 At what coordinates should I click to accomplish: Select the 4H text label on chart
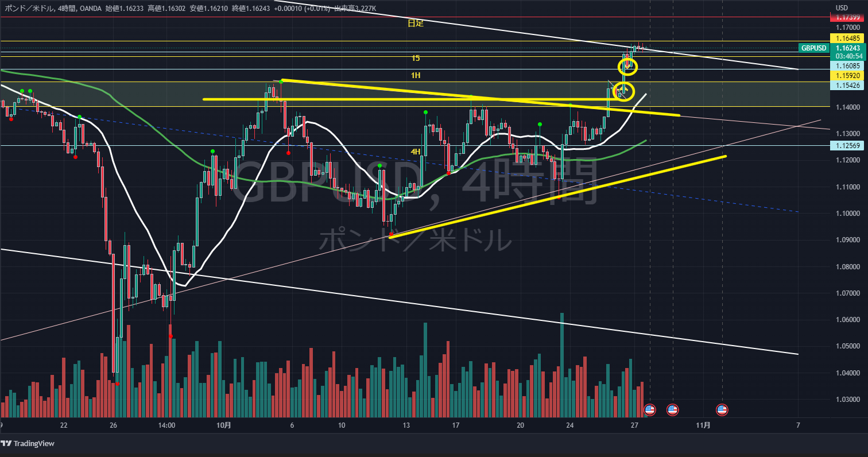416,152
